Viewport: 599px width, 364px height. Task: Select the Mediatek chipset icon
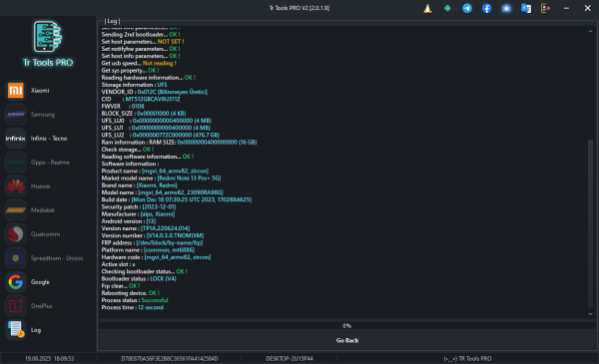point(16,210)
